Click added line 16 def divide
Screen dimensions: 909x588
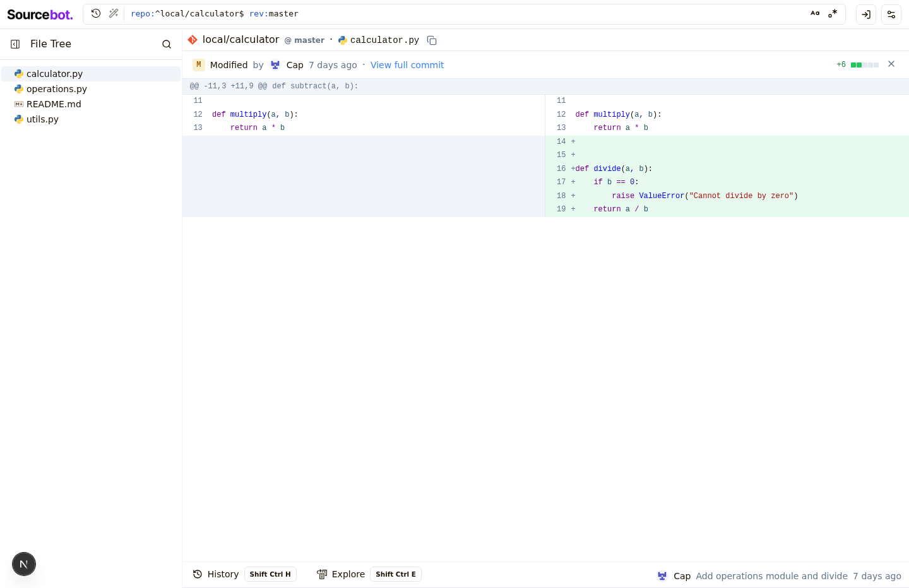pyautogui.click(x=727, y=169)
